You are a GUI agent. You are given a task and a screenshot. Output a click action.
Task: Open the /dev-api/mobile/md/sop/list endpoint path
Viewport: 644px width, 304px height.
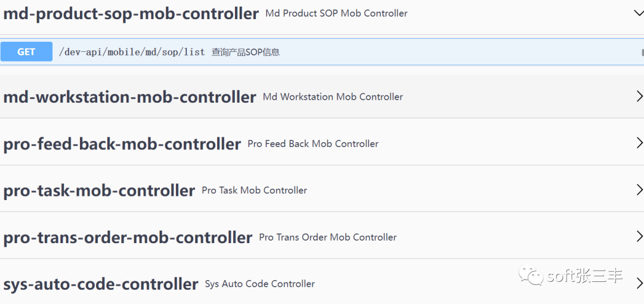(x=132, y=52)
